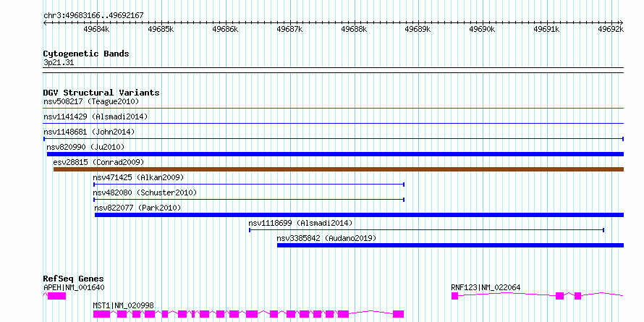
Task: Click the 49687k ruler tick label
Action: click(x=289, y=29)
